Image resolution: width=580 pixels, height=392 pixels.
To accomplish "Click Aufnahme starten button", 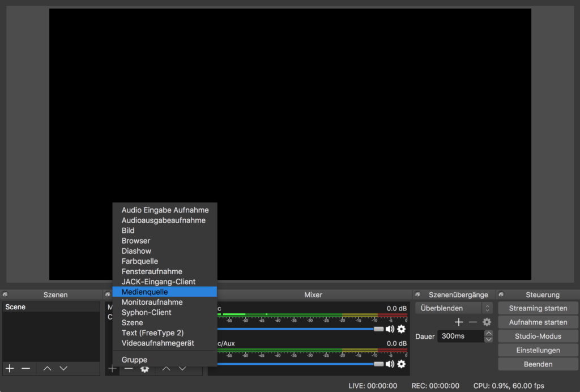I will [538, 322].
